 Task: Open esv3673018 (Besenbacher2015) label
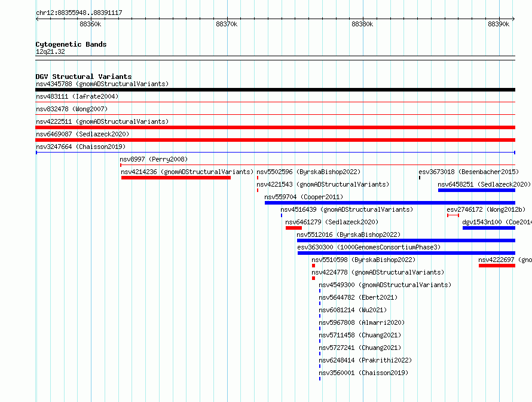[469, 172]
